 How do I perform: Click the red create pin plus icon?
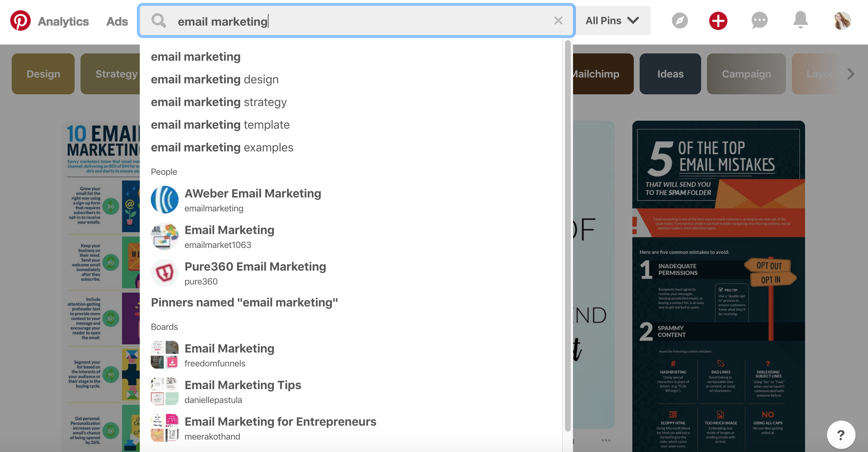point(718,21)
